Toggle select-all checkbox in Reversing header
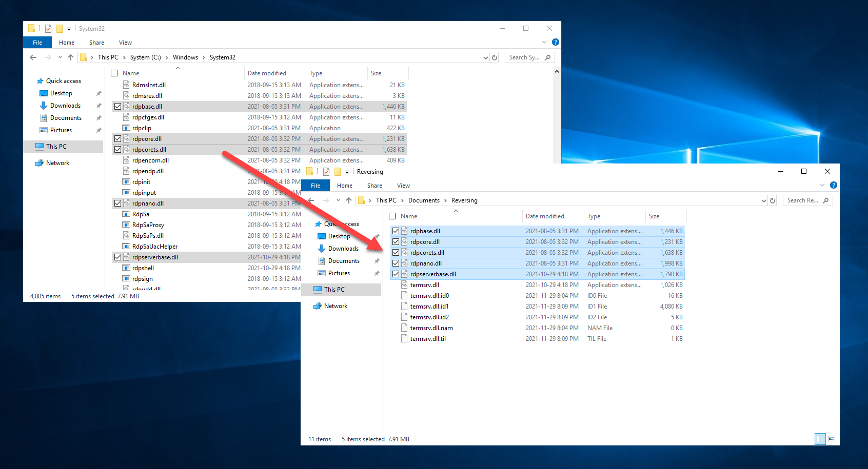Image resolution: width=868 pixels, height=469 pixels. [392, 216]
